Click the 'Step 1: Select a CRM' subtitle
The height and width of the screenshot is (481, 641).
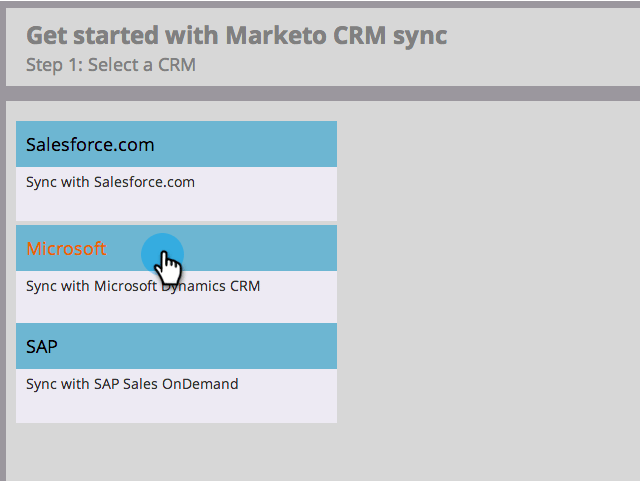click(111, 66)
